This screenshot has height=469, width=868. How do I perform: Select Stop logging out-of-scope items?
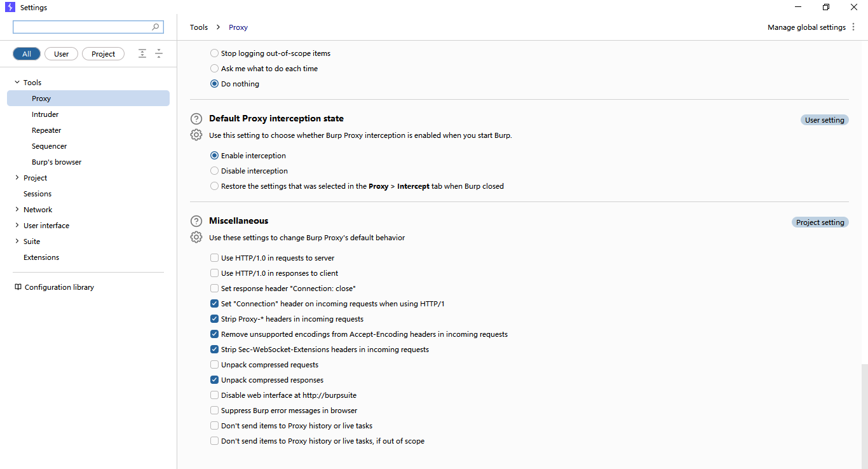click(214, 53)
